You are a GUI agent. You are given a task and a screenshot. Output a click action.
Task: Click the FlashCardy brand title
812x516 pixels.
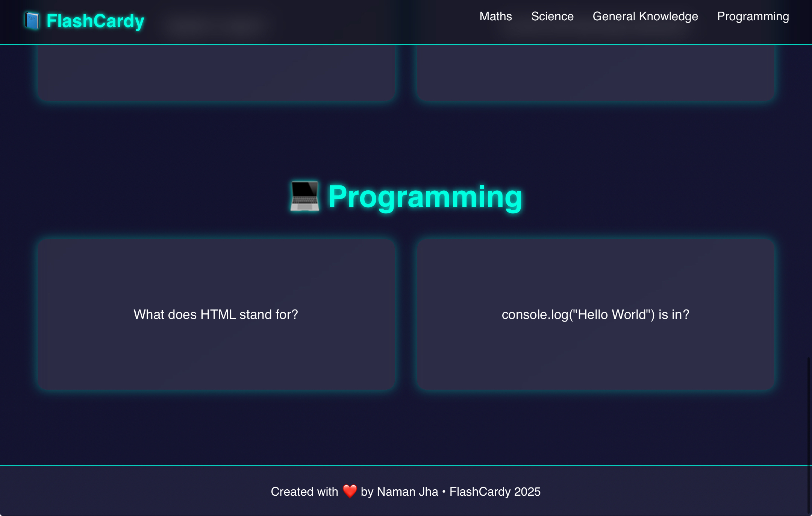[x=95, y=21]
